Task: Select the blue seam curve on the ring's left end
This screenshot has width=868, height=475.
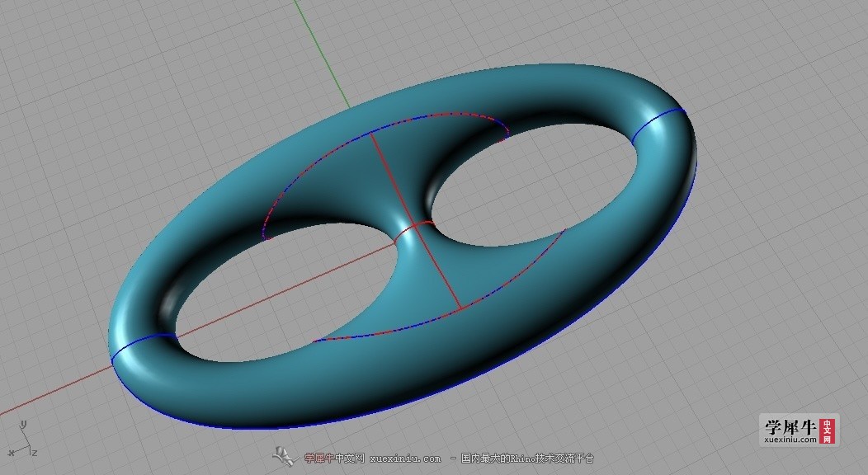Action: click(142, 346)
